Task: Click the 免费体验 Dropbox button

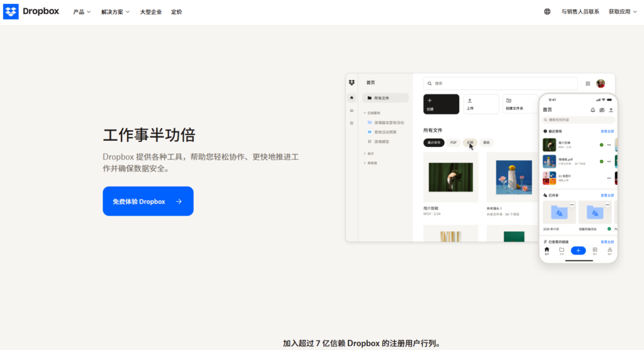Action: point(148,201)
